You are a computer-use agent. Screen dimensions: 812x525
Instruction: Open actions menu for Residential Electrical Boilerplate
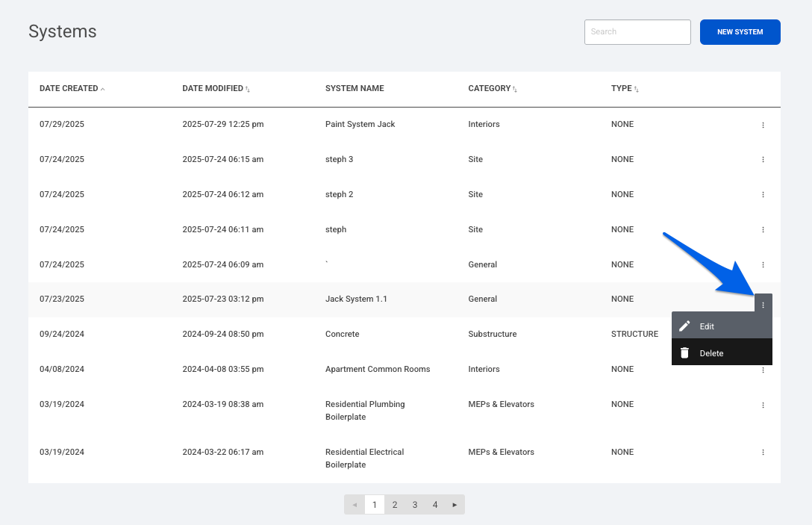click(763, 453)
